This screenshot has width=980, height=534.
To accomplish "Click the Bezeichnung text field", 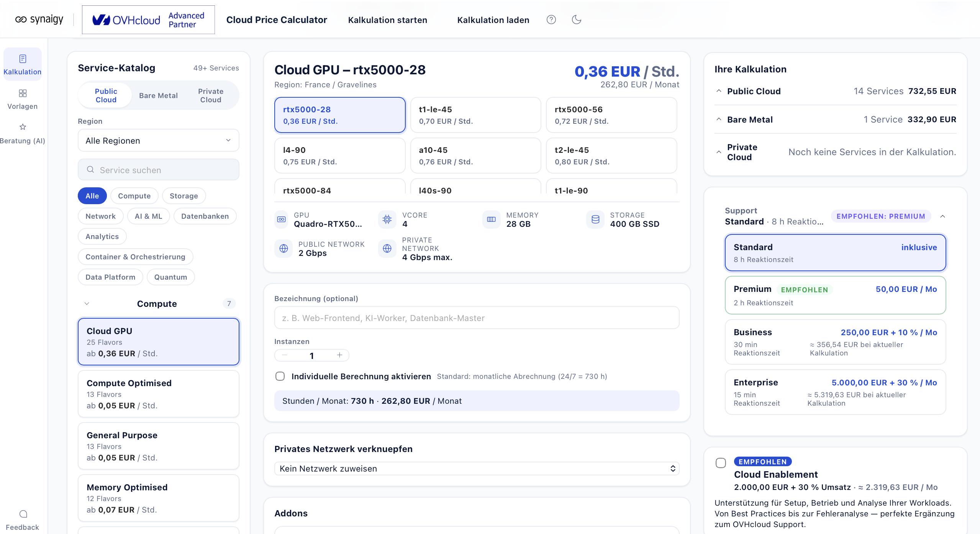I will pos(477,318).
